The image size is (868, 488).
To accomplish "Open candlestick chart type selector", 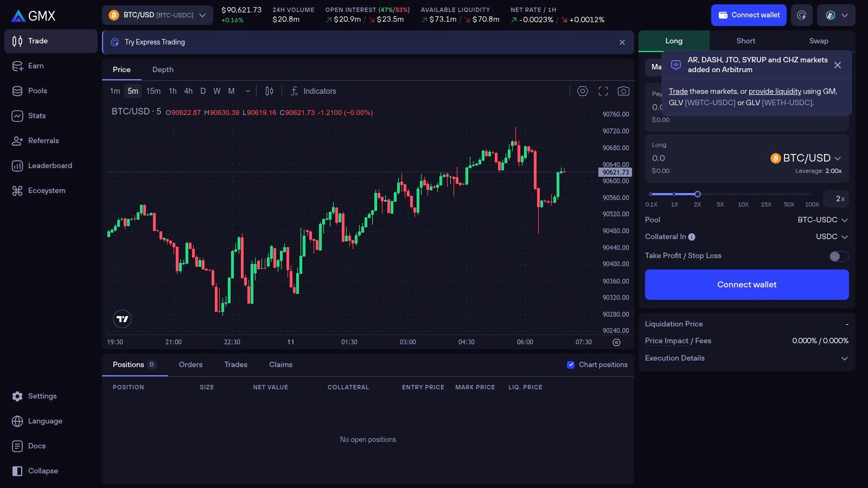I will [x=269, y=91].
